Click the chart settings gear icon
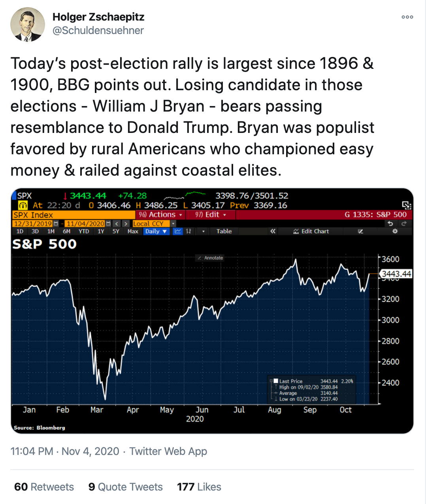 395,231
